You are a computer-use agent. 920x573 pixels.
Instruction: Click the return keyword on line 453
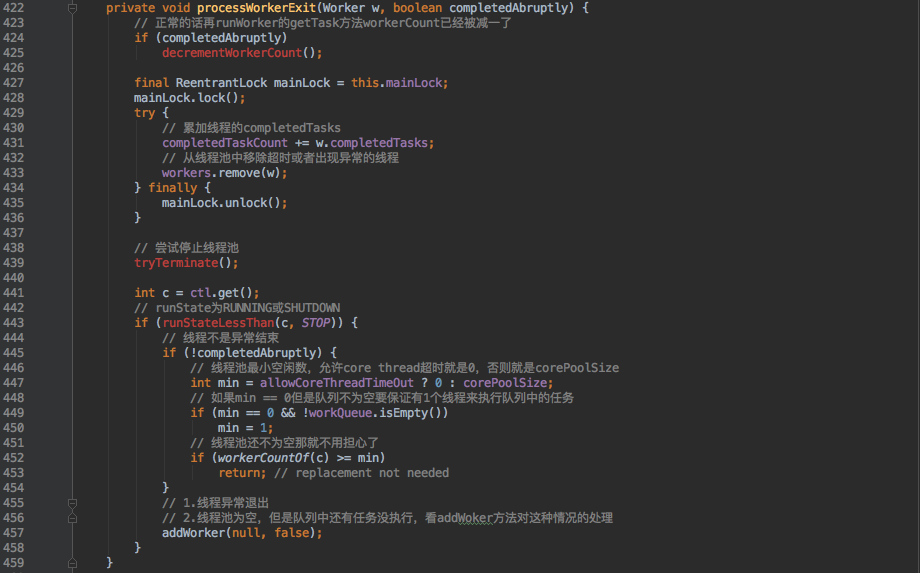[239, 473]
